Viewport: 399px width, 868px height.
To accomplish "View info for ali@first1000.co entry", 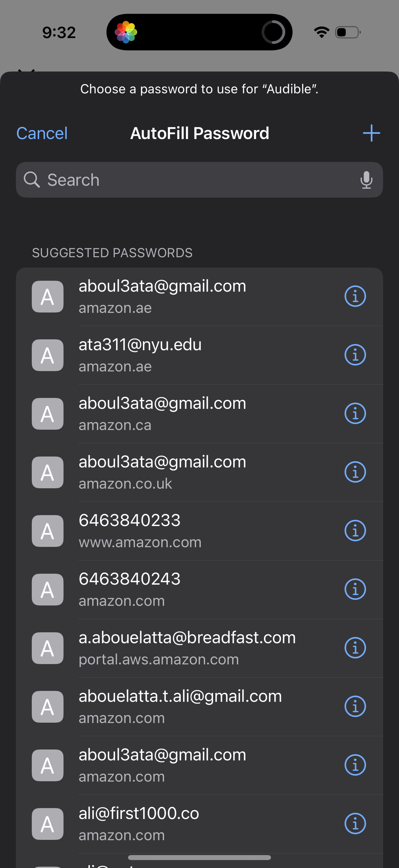I will click(355, 824).
